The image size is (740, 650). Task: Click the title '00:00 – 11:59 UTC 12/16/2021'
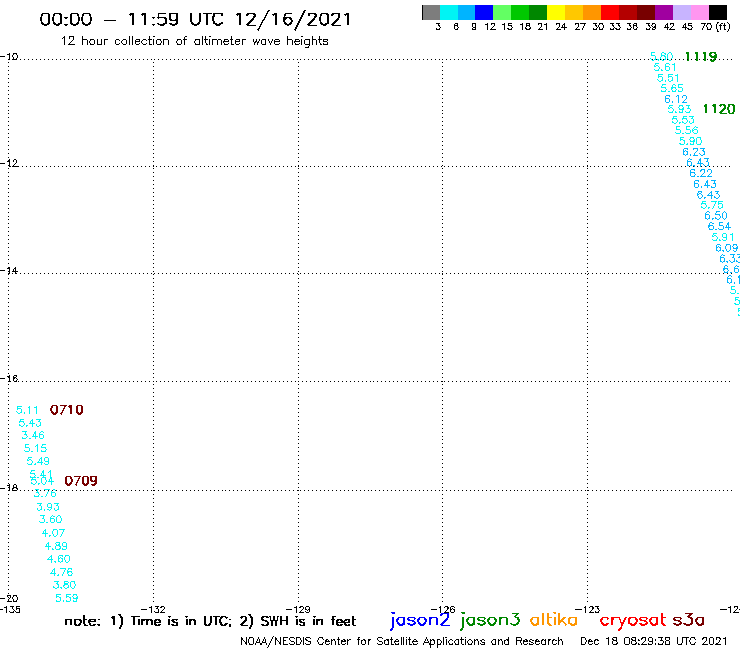click(195, 20)
